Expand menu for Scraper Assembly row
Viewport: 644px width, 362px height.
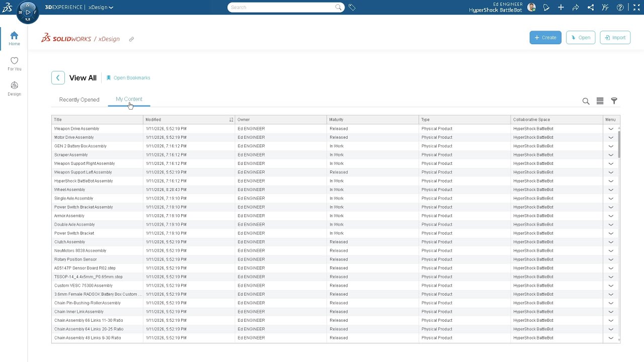coord(611,155)
